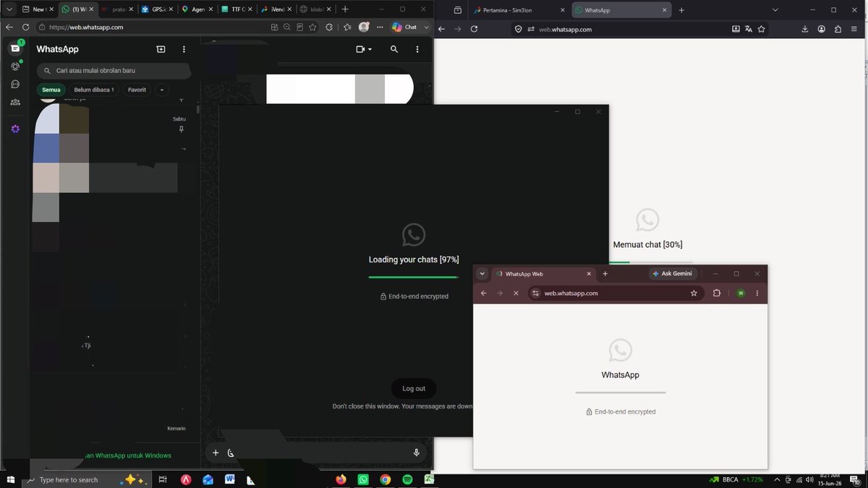Open Task View from the taskbar
This screenshot has height=488, width=868.
click(163, 479)
